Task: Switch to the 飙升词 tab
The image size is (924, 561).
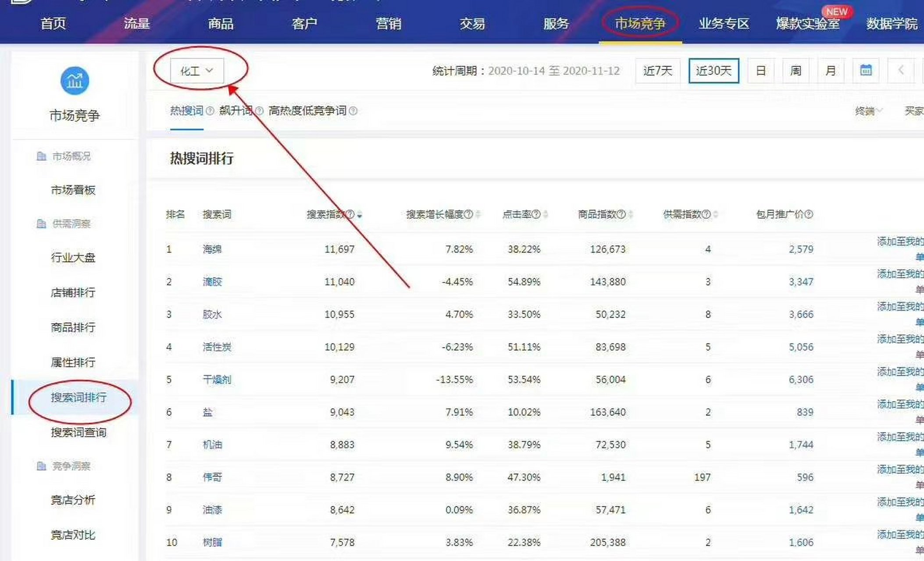Action: click(x=235, y=111)
